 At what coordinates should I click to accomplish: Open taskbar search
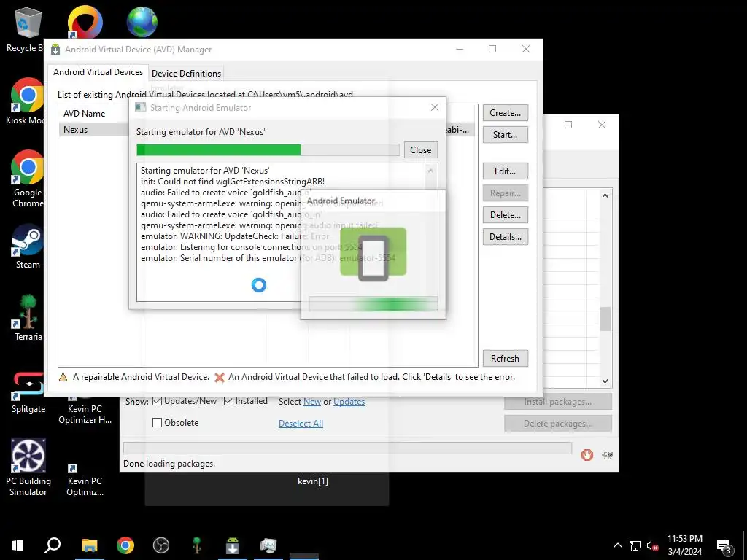(x=53, y=545)
